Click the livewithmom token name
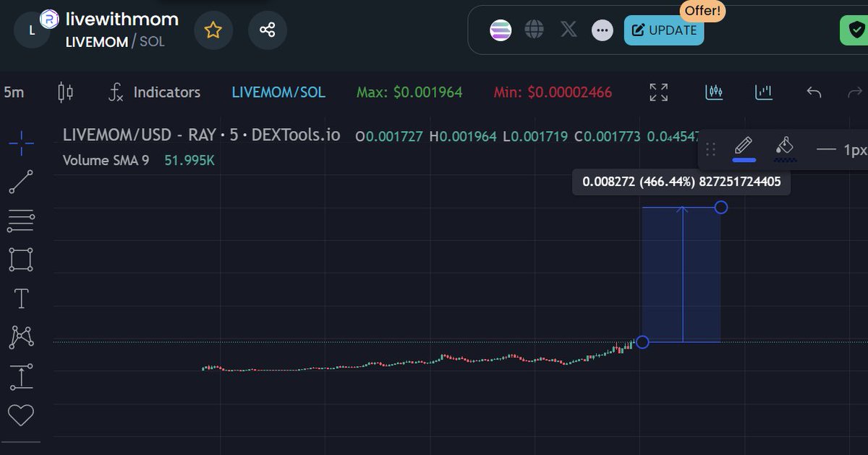Screen dimensions: 868x455 click(x=122, y=19)
